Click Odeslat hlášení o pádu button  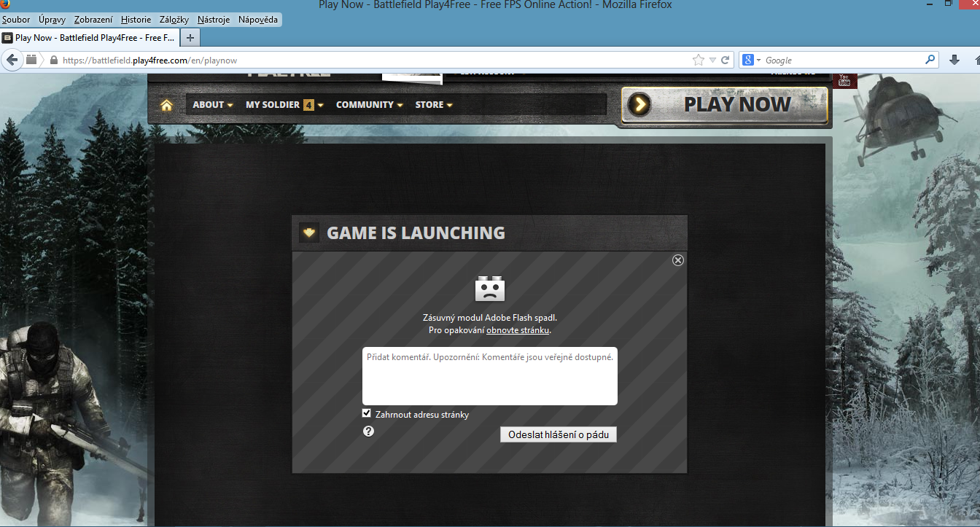(x=559, y=434)
